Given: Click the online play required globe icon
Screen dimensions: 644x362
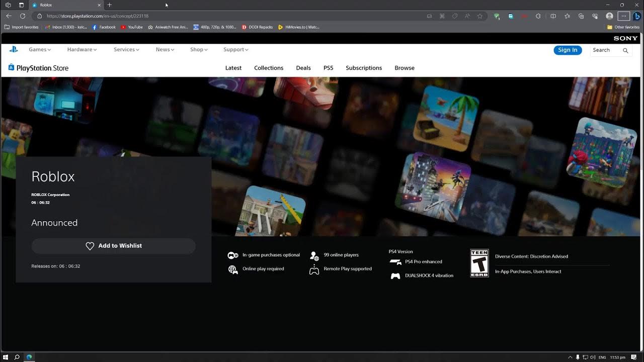Looking at the screenshot, I should pyautogui.click(x=233, y=269).
